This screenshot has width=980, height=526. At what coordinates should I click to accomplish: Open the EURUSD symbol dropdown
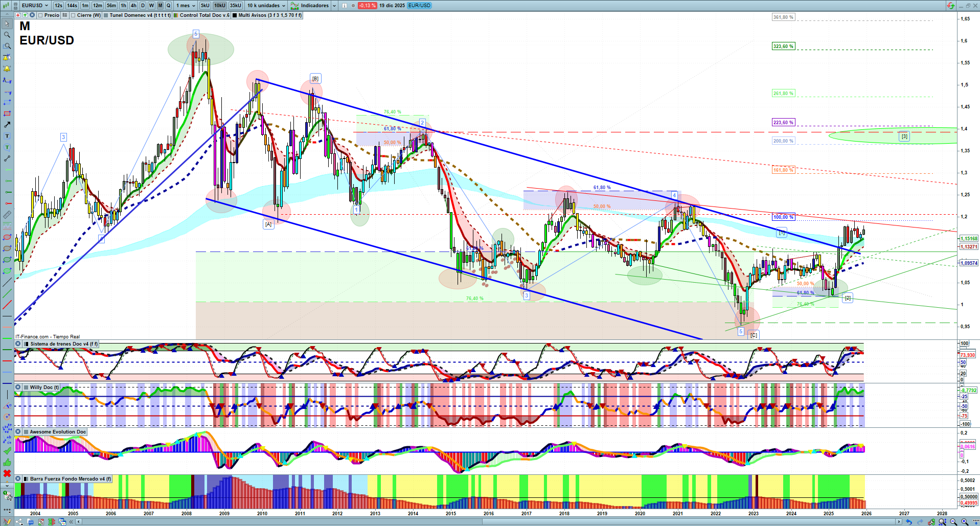[x=35, y=6]
